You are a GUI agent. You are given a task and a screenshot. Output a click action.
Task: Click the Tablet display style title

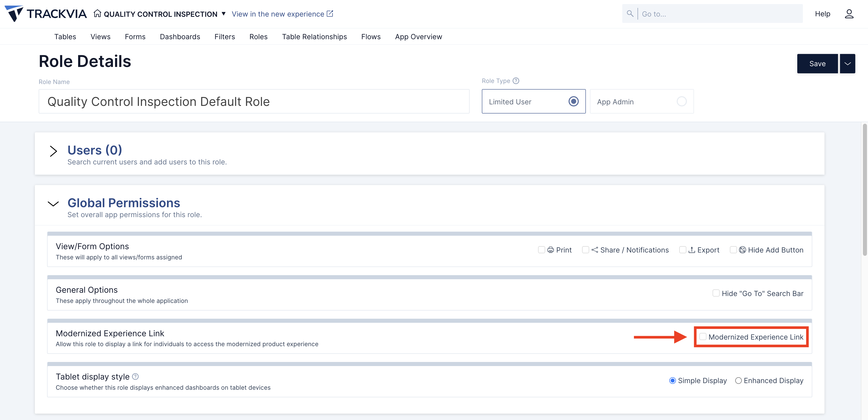(x=93, y=376)
